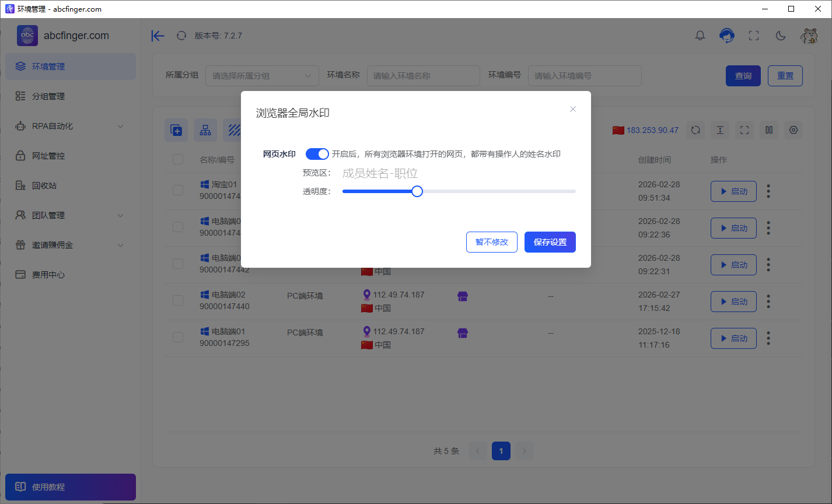Open 所属分组 dropdown
This screenshot has width=832, height=504.
click(x=262, y=76)
